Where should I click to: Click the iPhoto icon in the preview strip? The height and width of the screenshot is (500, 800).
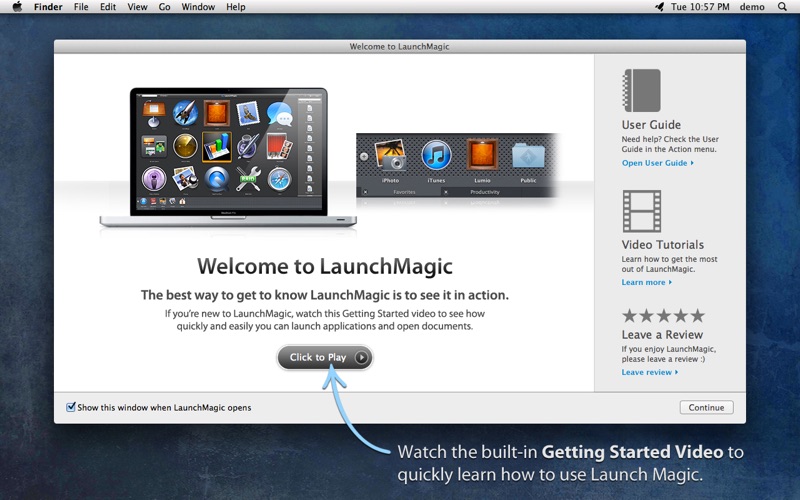(x=390, y=155)
